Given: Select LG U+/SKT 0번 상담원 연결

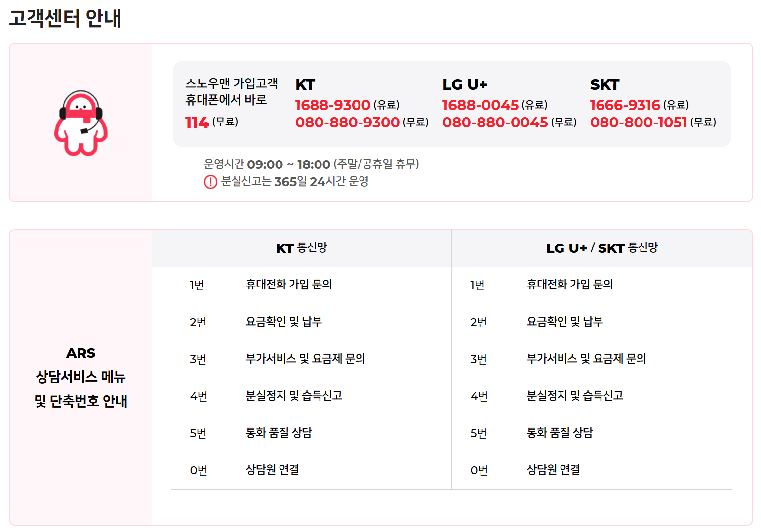Looking at the screenshot, I should [553, 470].
